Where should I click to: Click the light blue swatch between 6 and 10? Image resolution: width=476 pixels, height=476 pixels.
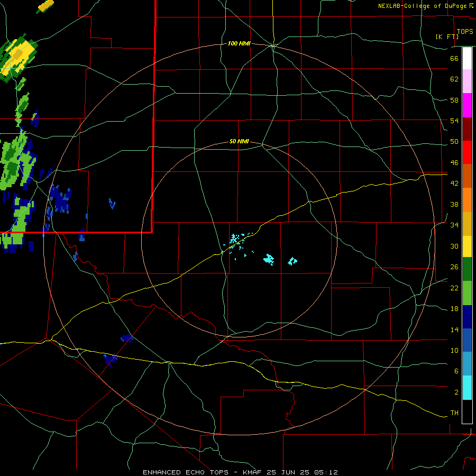[467, 364]
